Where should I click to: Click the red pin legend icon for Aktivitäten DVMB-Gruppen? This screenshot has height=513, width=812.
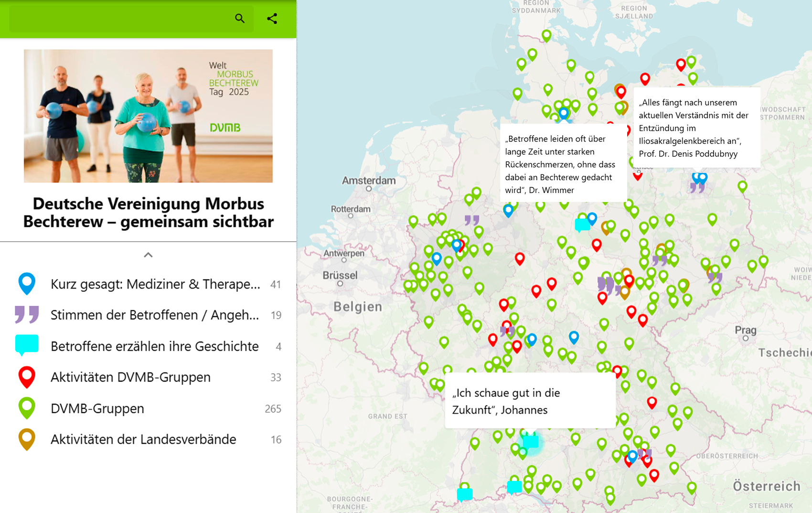pos(27,377)
